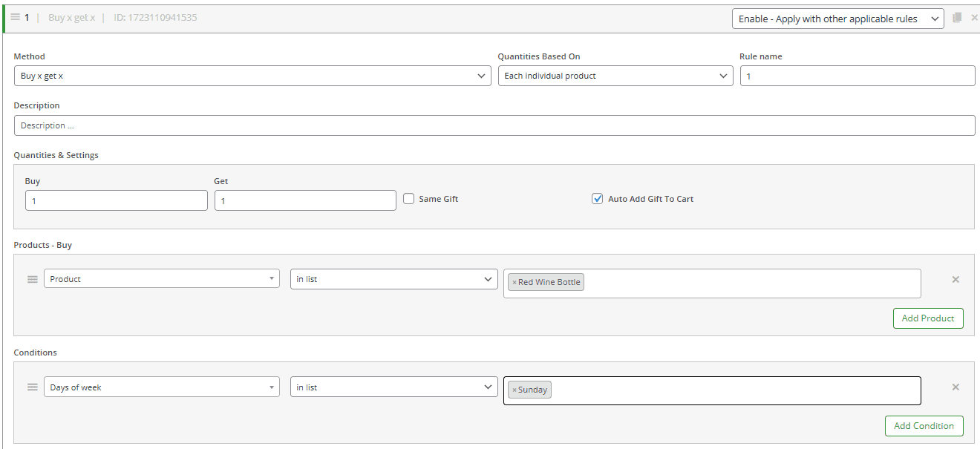
Task: Duplicate rule using the copy icon
Action: click(958, 18)
